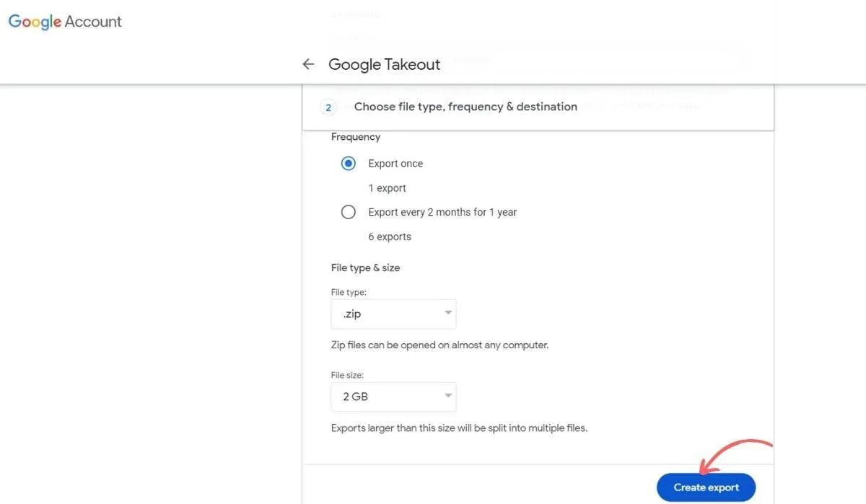Click 'Choose file type, frequency & destination' header
This screenshot has width=866, height=504.
[465, 106]
